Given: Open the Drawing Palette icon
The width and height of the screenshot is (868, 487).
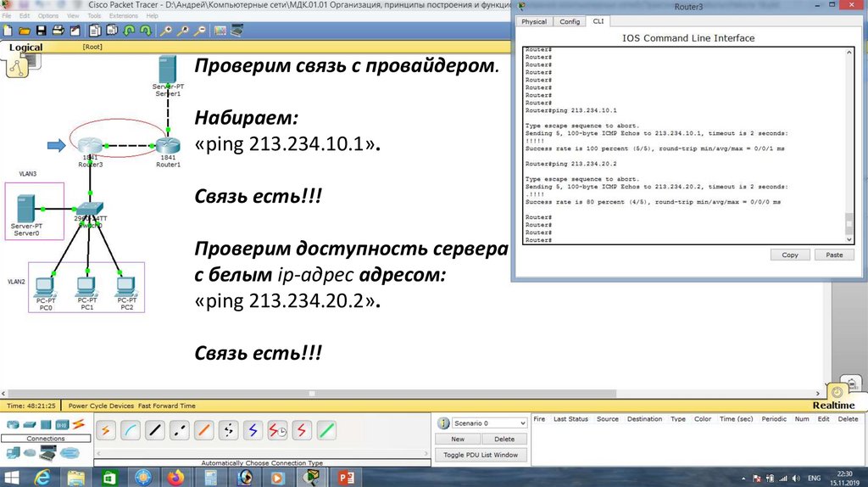Looking at the screenshot, I should tap(220, 31).
